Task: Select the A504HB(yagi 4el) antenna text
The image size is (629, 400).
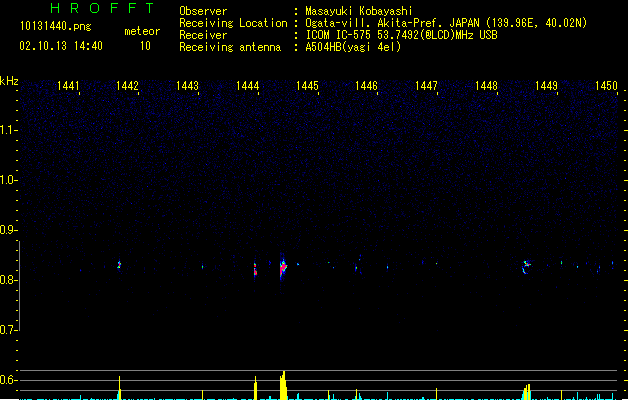Action: (x=353, y=47)
